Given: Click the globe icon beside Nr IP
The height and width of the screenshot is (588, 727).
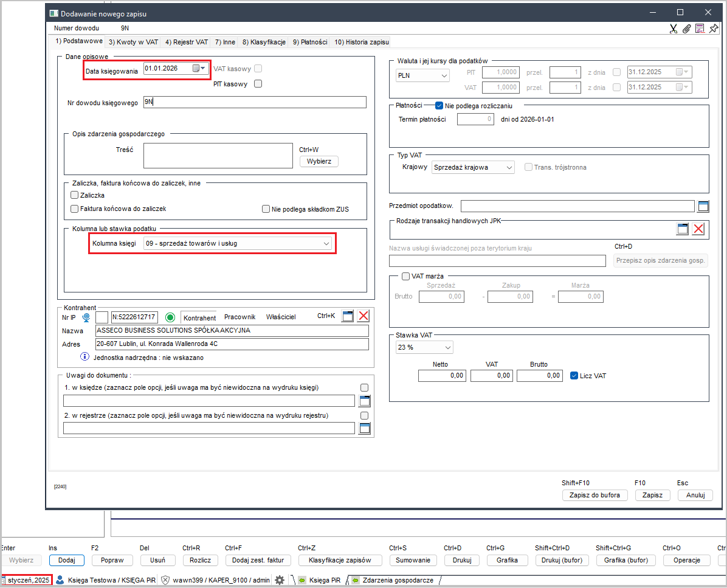Looking at the screenshot, I should pos(86,317).
